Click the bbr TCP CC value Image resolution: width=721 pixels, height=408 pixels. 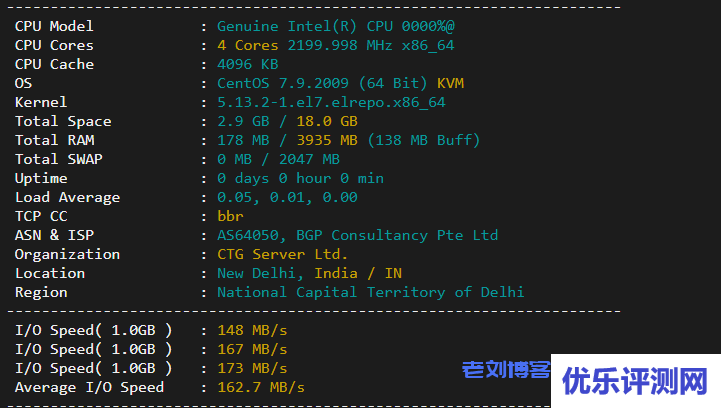point(230,216)
